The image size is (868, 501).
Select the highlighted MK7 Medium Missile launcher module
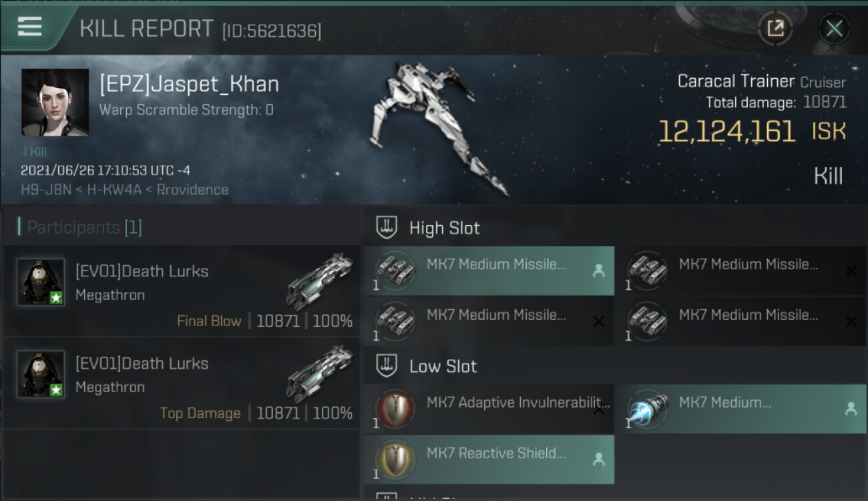(489, 271)
